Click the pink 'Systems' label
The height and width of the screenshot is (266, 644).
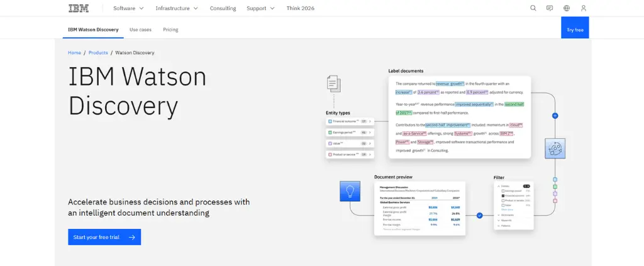pos(464,133)
